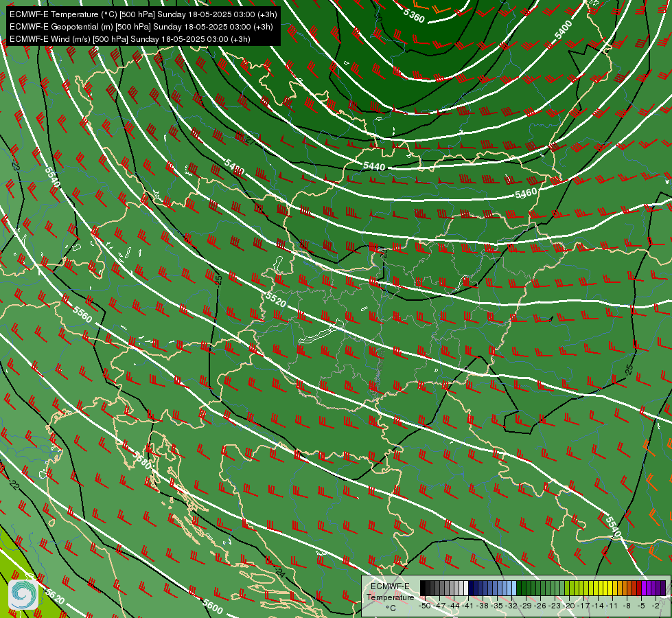Click the 5620 geopotential contour label

55,597
